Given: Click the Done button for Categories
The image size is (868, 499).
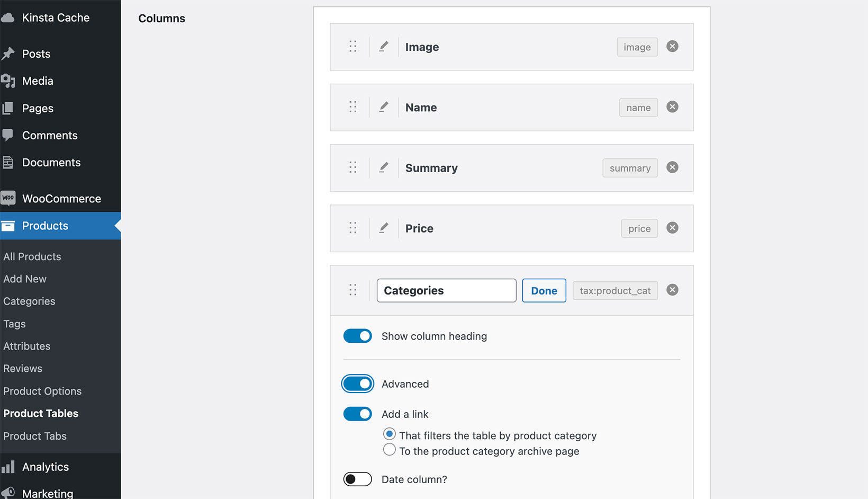Looking at the screenshot, I should click(544, 290).
